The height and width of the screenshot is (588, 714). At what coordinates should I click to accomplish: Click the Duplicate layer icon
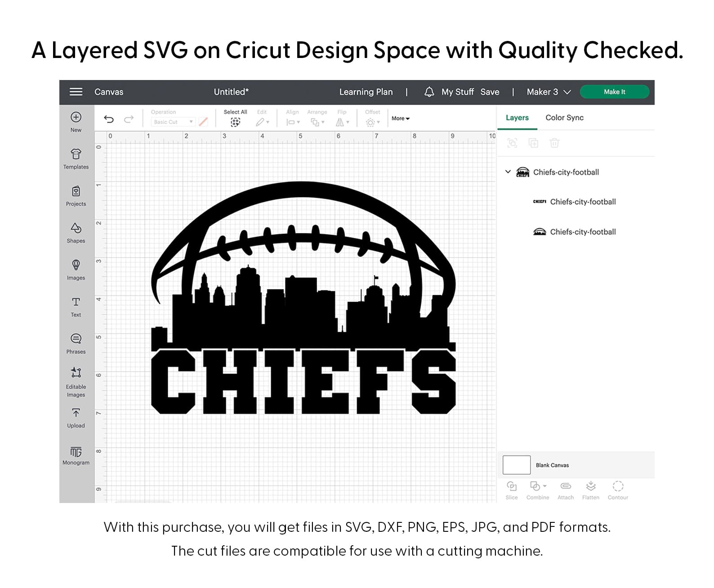click(x=533, y=143)
